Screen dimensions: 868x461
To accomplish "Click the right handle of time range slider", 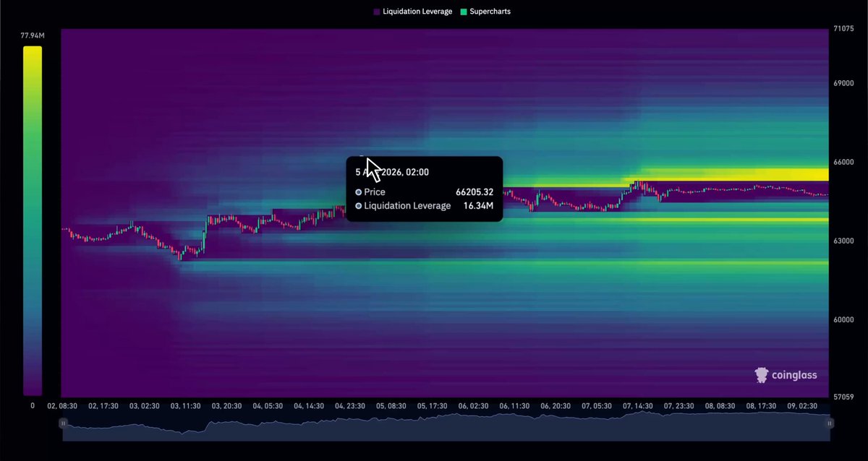I will (x=830, y=423).
